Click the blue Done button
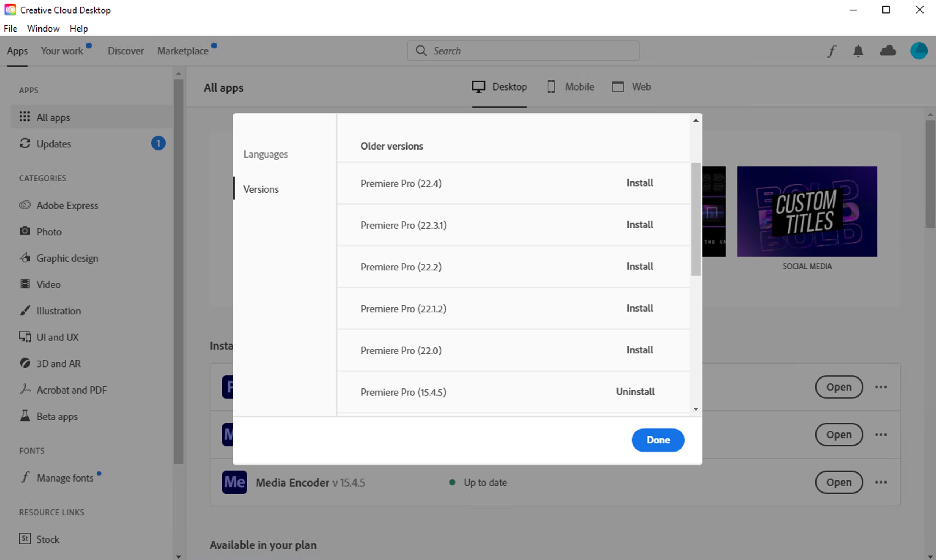The width and height of the screenshot is (936, 560). 658,440
